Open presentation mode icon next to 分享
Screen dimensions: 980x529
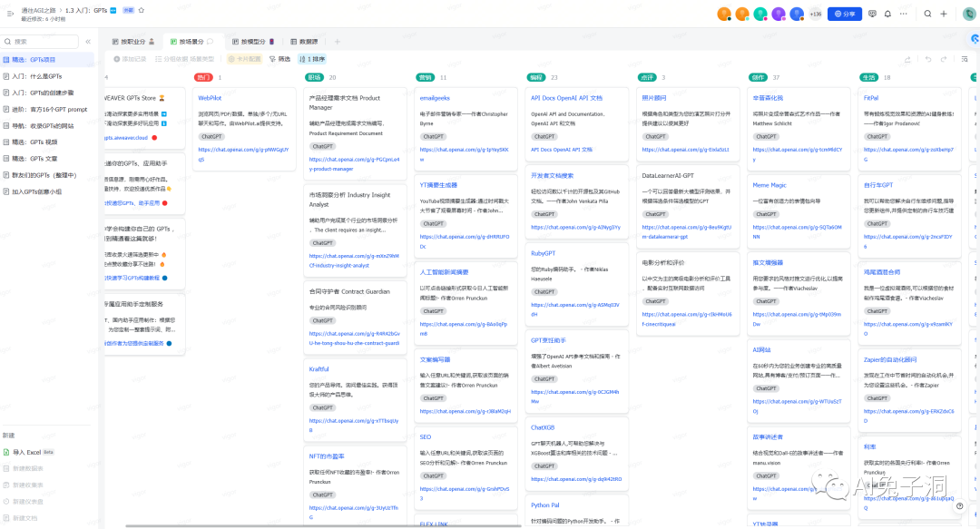tap(873, 14)
